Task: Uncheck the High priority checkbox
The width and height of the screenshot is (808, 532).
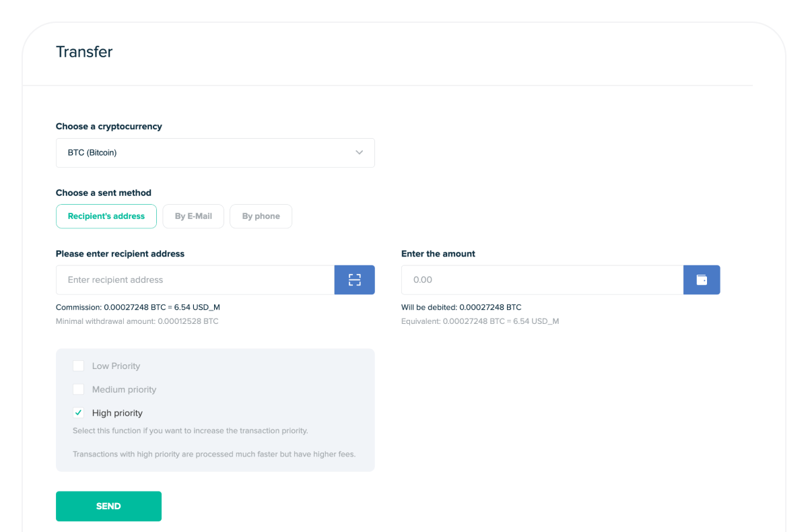Action: [x=78, y=413]
